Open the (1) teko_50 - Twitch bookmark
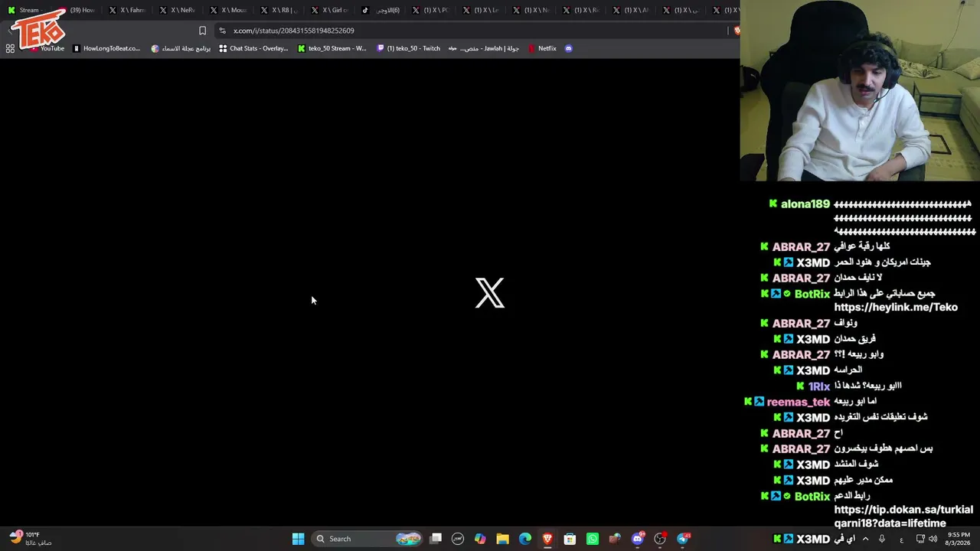The image size is (980, 551). [x=409, y=48]
